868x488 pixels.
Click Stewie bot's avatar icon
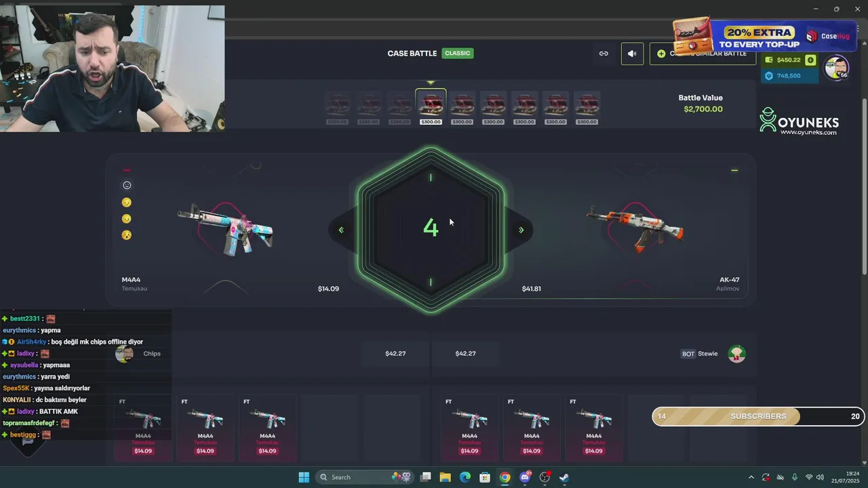(737, 354)
